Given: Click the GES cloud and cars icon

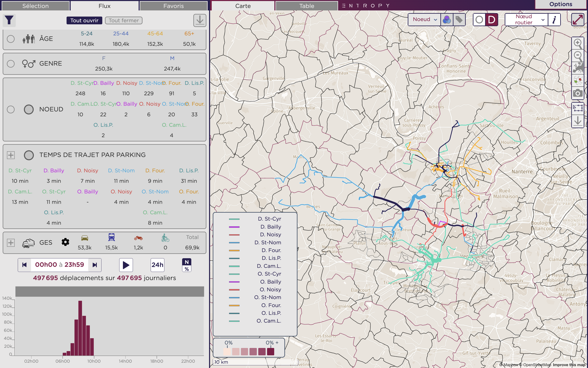Looking at the screenshot, I should (28, 243).
